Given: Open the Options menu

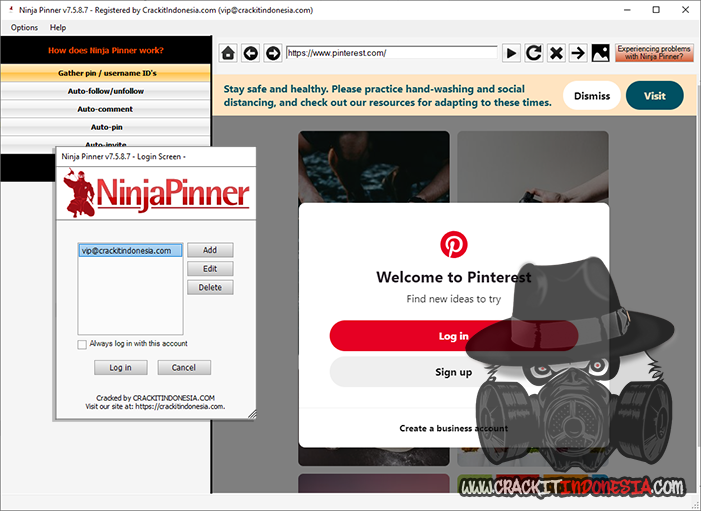Looking at the screenshot, I should (24, 28).
